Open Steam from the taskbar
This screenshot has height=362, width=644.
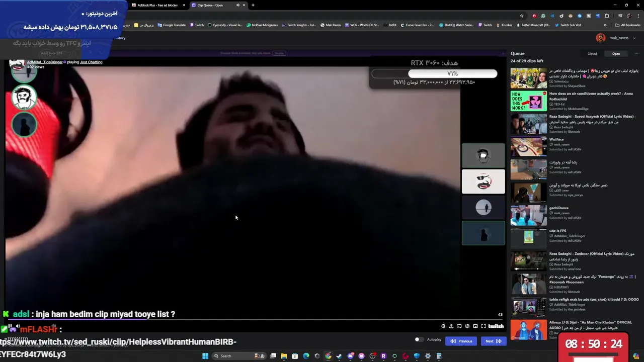pos(339,356)
